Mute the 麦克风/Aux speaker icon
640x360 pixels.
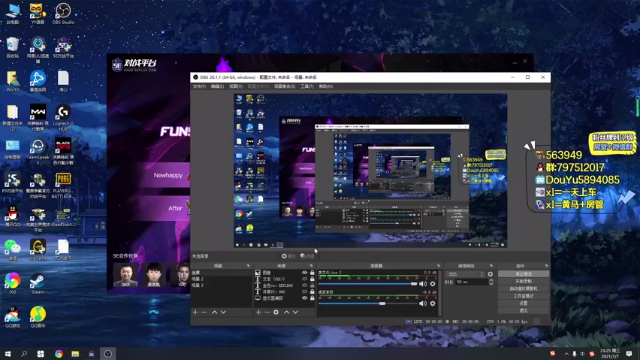point(423,284)
